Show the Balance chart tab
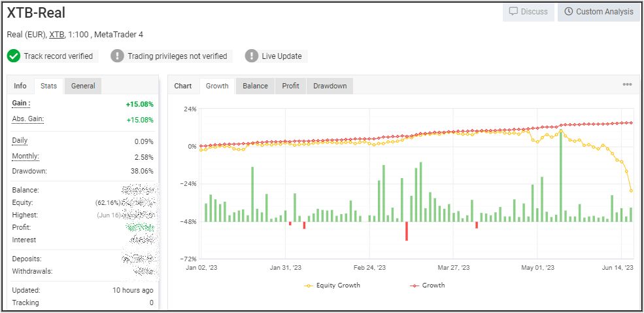 click(x=255, y=86)
